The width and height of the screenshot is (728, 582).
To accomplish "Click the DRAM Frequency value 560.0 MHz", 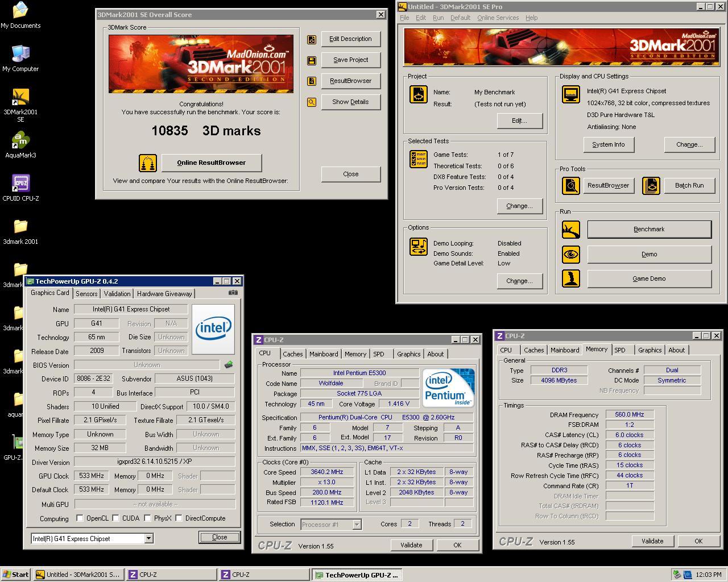I will [630, 415].
